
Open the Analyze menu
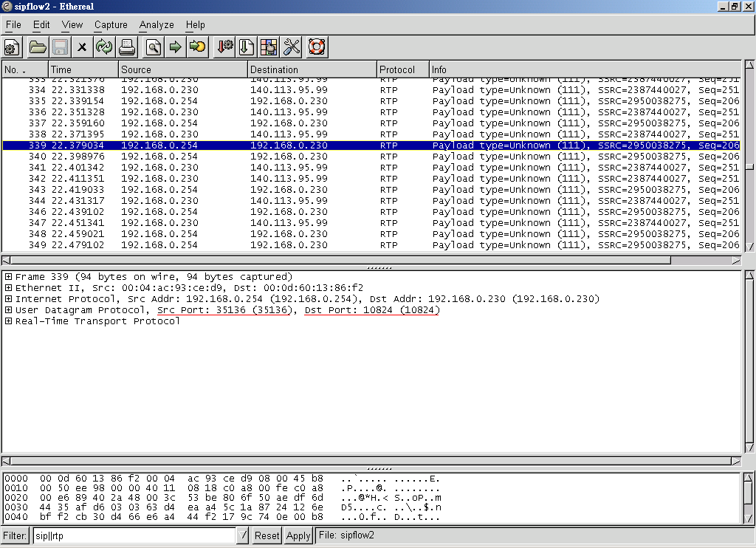click(x=157, y=24)
